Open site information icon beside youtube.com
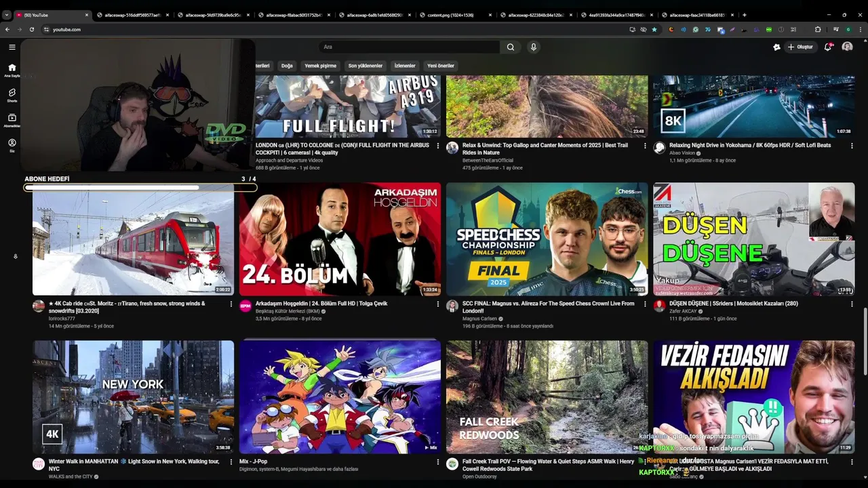This screenshot has height=488, width=868. [x=46, y=29]
